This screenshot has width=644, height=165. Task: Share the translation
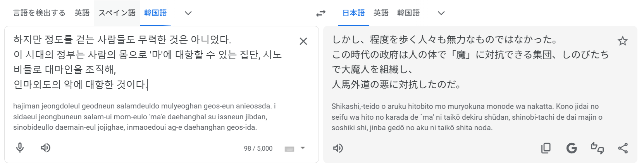point(623,148)
